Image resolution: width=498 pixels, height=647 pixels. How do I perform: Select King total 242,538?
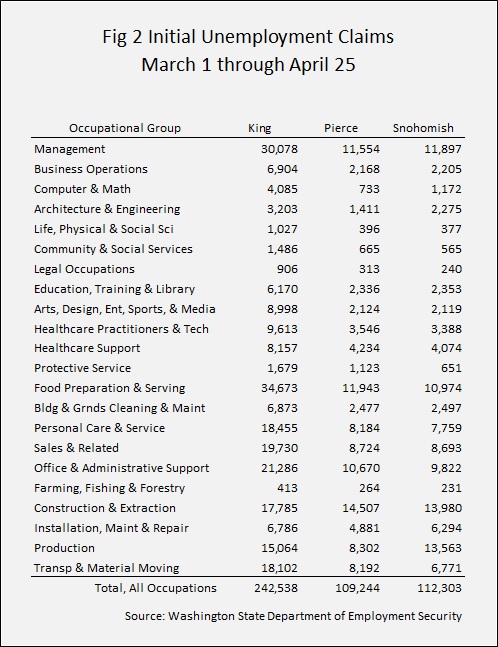(x=276, y=588)
